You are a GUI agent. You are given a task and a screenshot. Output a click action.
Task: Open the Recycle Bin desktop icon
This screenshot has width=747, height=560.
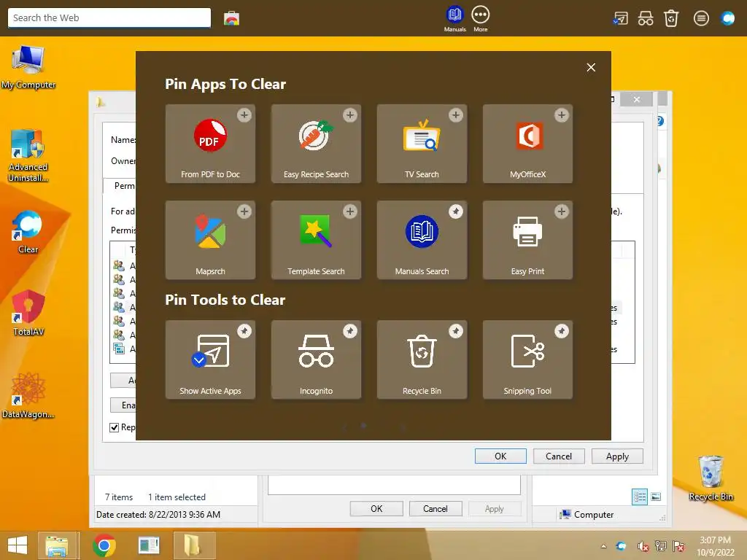(711, 478)
